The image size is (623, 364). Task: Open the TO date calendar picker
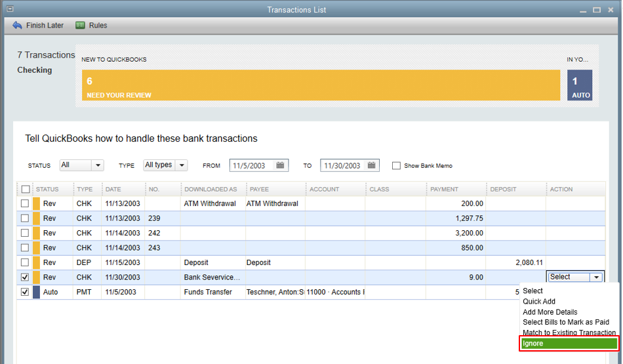371,165
